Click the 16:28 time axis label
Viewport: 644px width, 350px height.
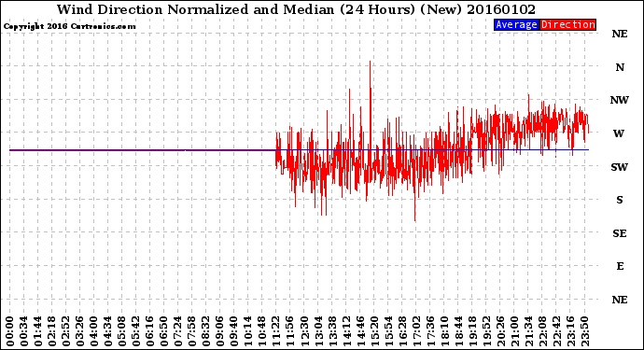[401, 331]
